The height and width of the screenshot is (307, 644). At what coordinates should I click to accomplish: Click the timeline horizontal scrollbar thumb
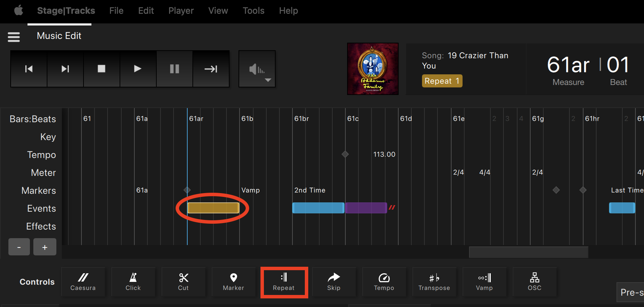529,252
